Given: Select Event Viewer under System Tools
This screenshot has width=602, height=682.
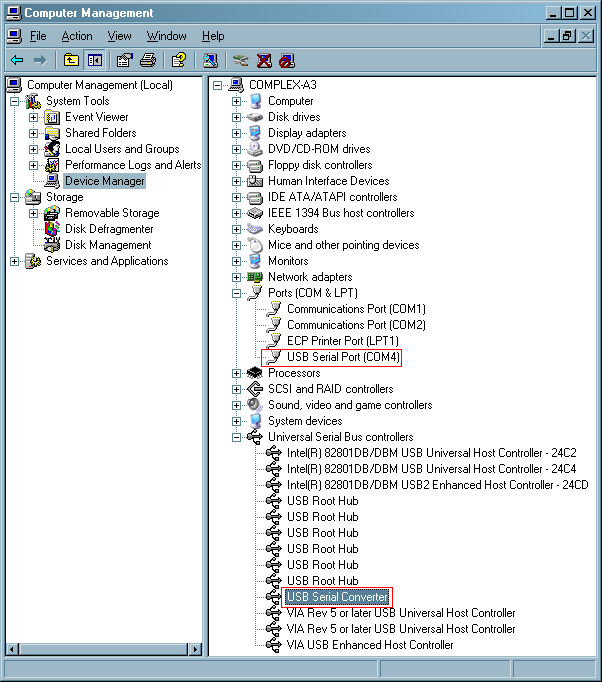Looking at the screenshot, I should coord(97,117).
